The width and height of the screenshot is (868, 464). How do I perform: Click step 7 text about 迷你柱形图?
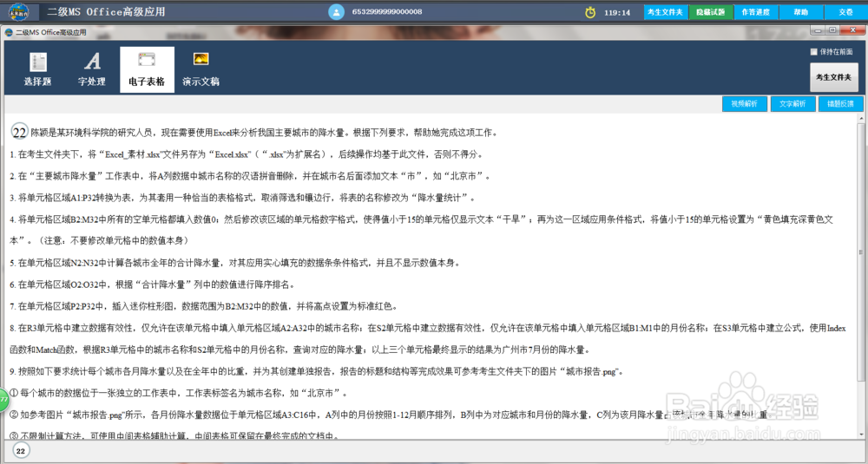(x=204, y=306)
